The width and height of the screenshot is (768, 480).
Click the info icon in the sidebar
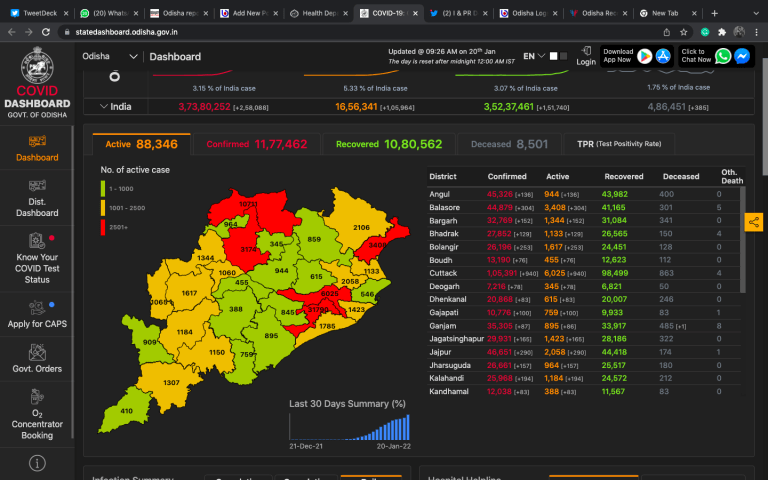tap(37, 463)
